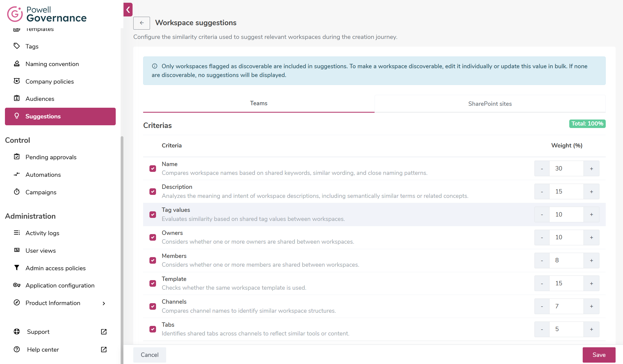Increase the Description weight with plus
Image resolution: width=623 pixels, height=364 pixels.
[x=591, y=192]
